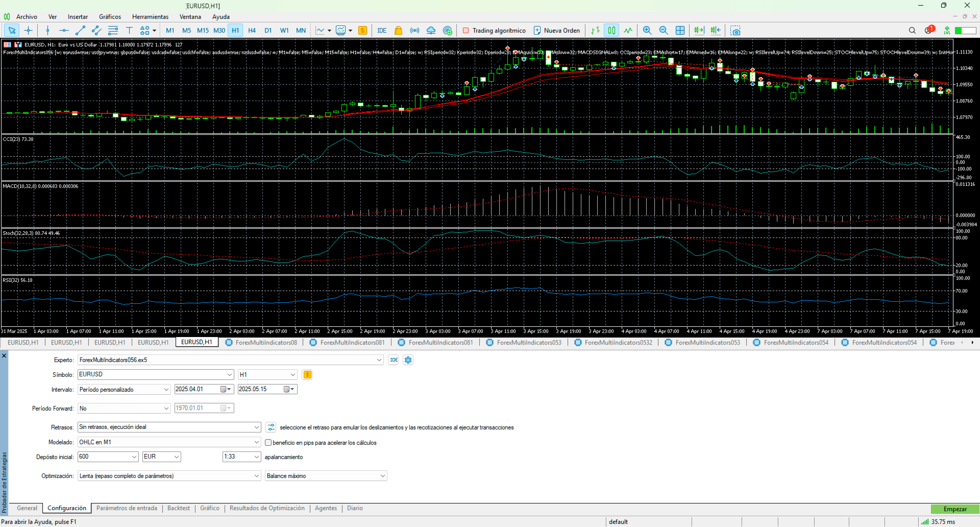Viewport: 980px width, 527px height.
Task: Activate the vertical line drawing tool
Action: 46,31
